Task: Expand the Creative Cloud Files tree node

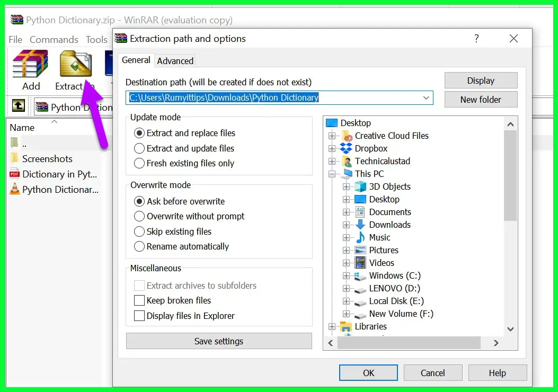Action: click(x=332, y=136)
